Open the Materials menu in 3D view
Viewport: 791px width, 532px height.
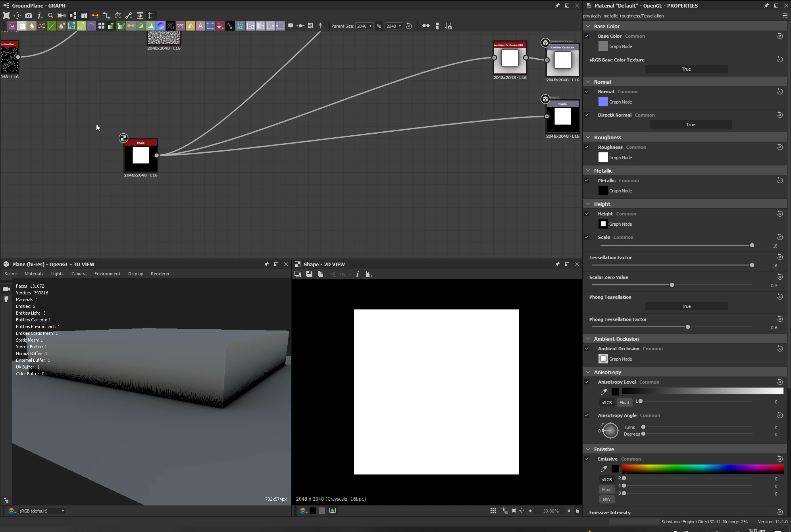[x=34, y=274]
